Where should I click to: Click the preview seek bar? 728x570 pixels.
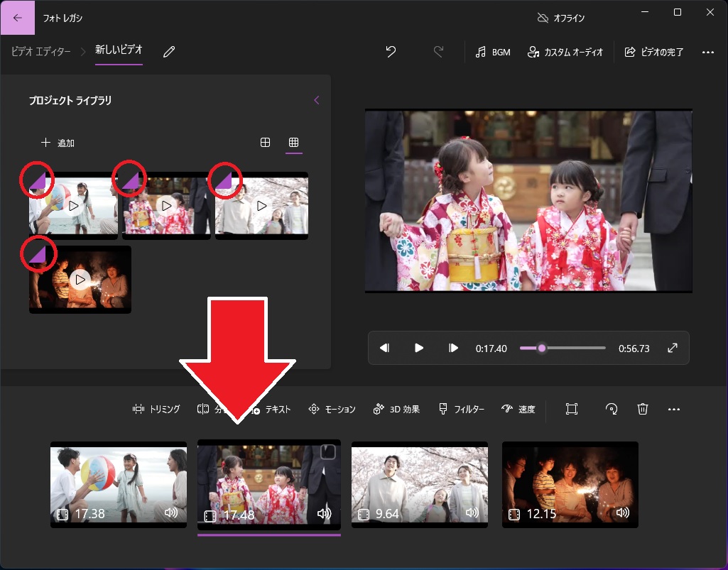tap(563, 348)
